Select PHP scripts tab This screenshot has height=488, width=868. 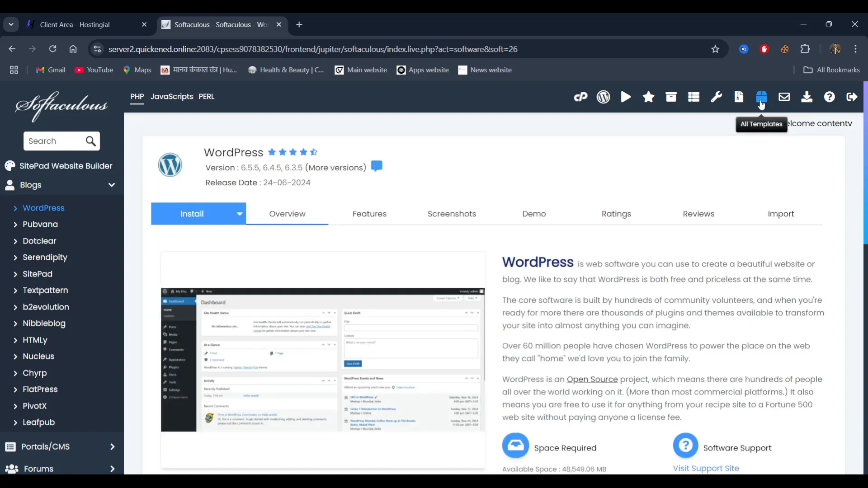point(137,96)
